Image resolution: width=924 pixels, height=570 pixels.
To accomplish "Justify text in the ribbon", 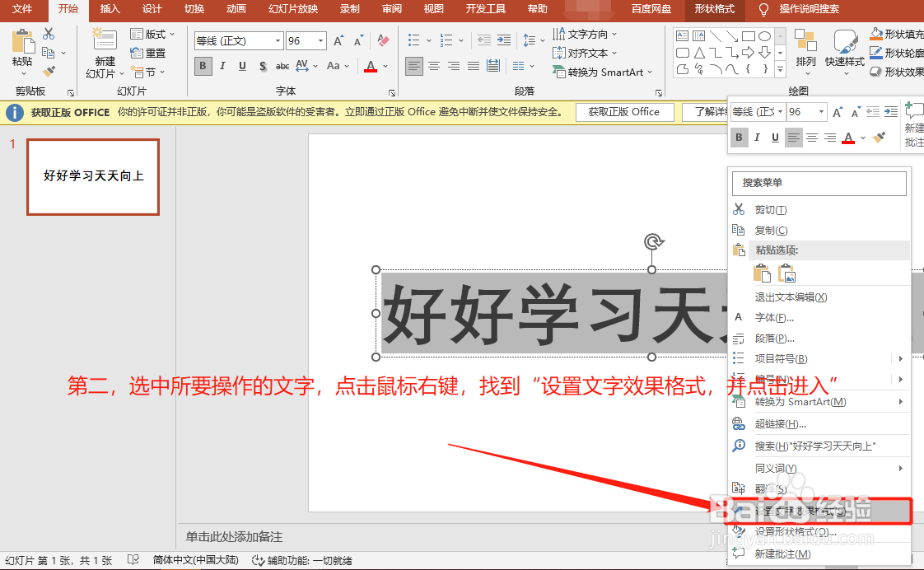I will pos(474,66).
